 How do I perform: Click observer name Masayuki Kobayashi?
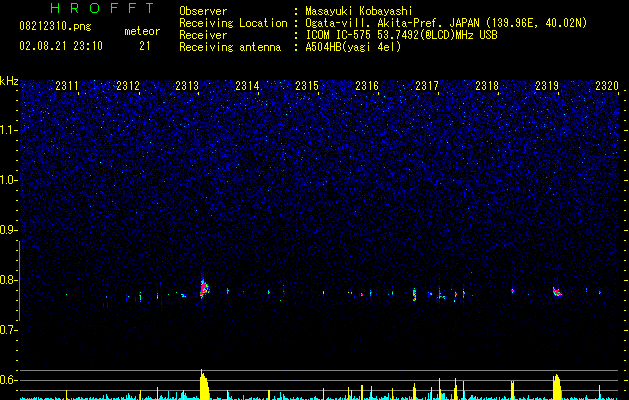359,11
